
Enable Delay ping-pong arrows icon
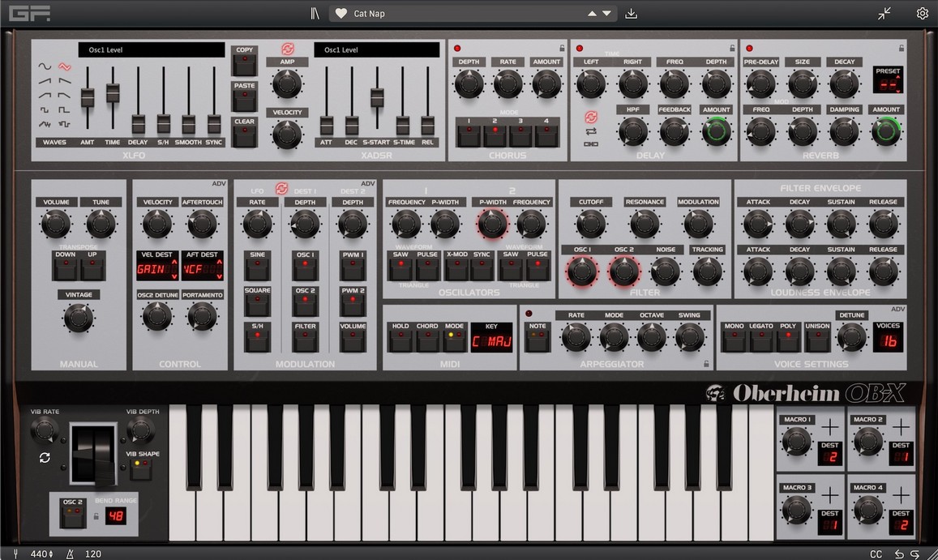(x=591, y=131)
